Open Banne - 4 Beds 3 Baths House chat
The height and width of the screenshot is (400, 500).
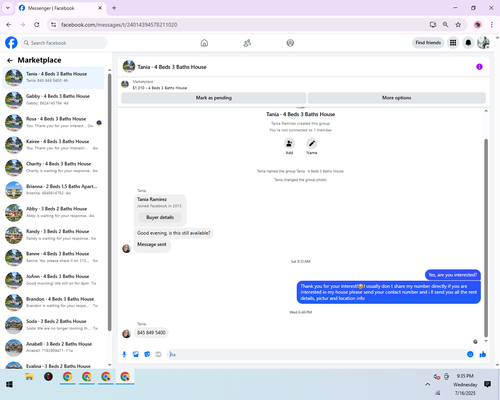point(53,257)
